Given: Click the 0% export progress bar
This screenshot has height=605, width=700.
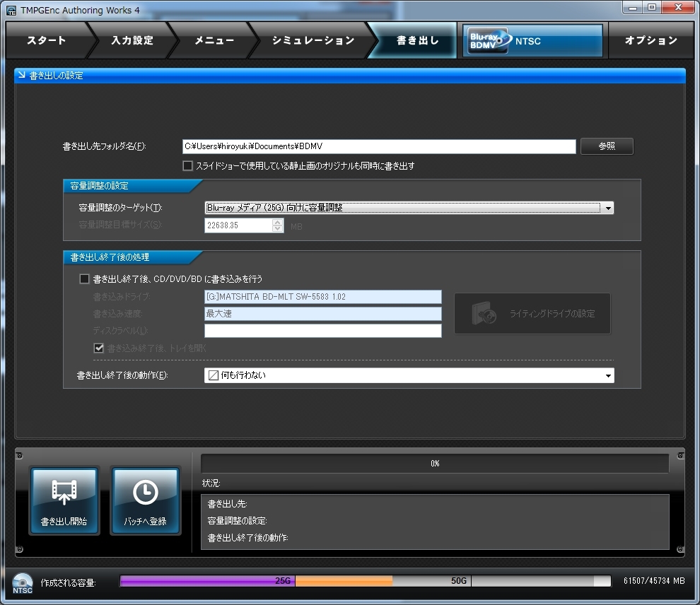Looking at the screenshot, I should 435,464.
